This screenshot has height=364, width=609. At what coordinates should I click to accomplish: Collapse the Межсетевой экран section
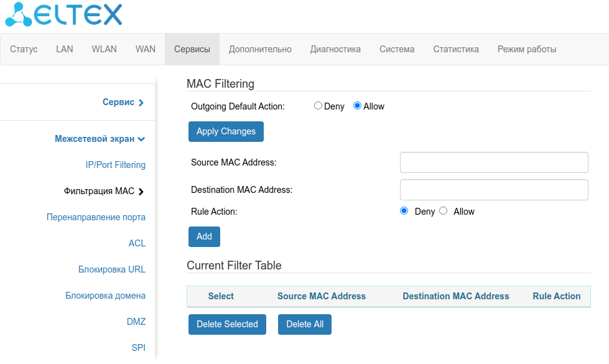click(x=100, y=139)
